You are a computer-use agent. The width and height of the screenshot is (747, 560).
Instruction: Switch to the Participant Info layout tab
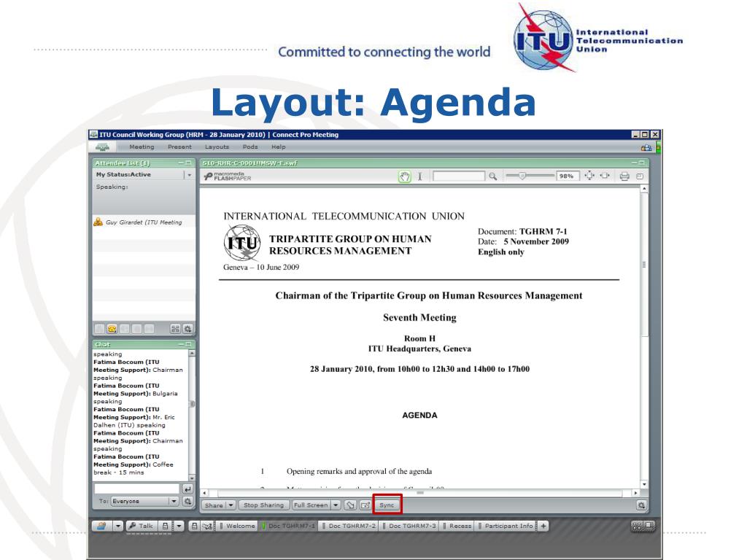506,526
